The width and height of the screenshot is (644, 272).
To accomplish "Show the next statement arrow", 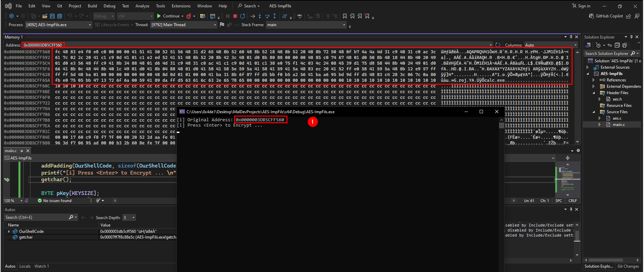I will (x=253, y=16).
